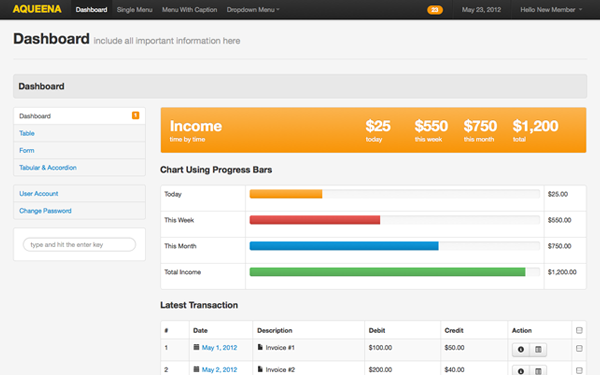Click the $550.00 value in This Week row
The image size is (600, 375).
point(559,220)
